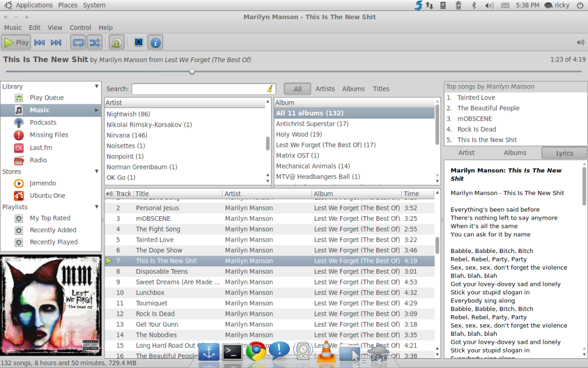Image resolution: width=588 pixels, height=368 pixels.
Task: Select Antichrist Superstar in album list
Action: [x=312, y=124]
